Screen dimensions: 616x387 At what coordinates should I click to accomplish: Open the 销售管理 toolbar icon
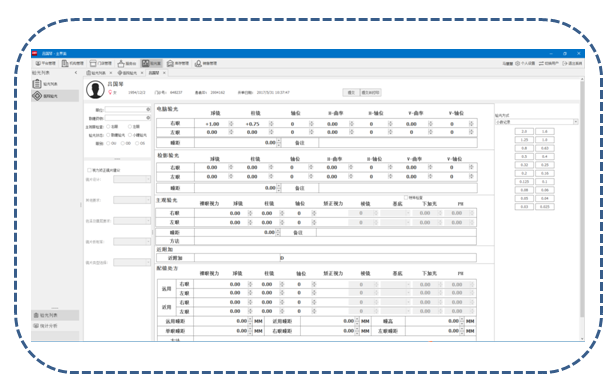(198, 63)
